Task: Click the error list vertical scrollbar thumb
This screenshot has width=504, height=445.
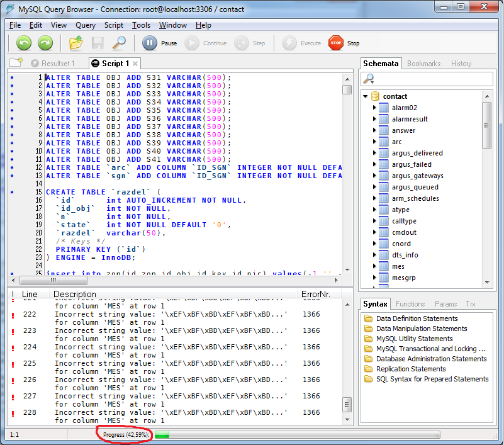Action: (347, 405)
